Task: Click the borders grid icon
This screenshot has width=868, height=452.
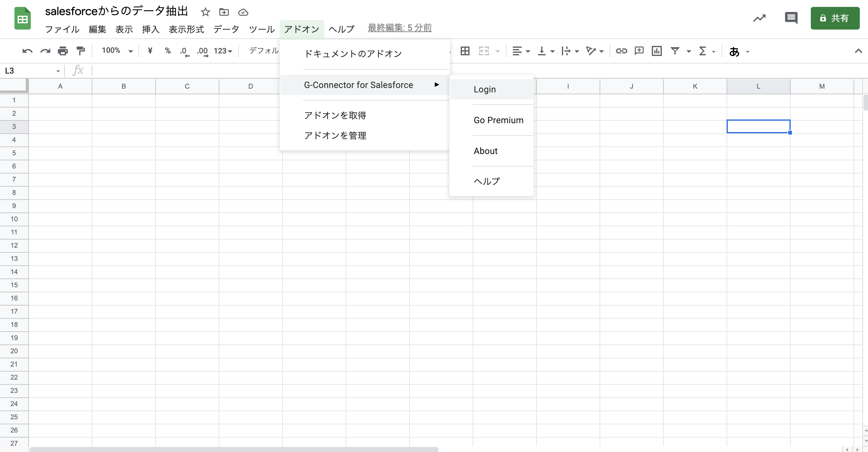Action: click(465, 51)
